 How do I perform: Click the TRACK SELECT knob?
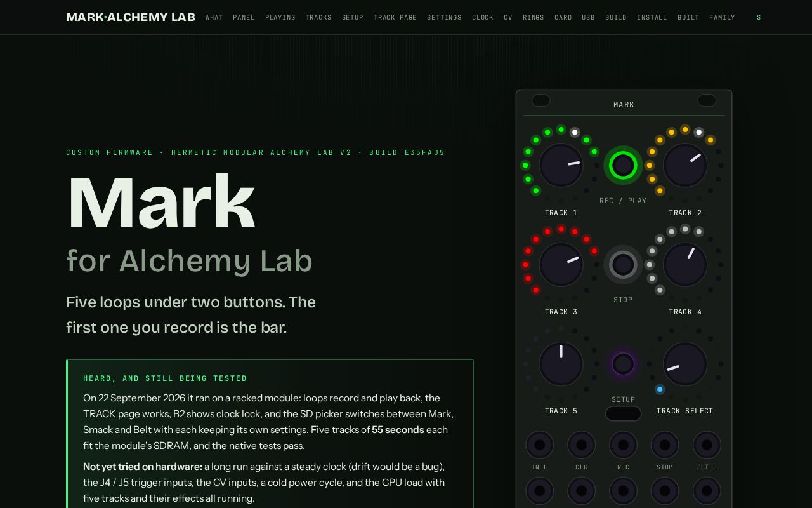(x=685, y=364)
